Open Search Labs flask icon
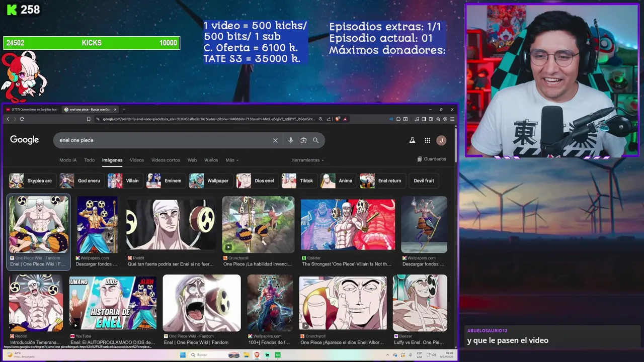The image size is (644, 362). pos(412,140)
